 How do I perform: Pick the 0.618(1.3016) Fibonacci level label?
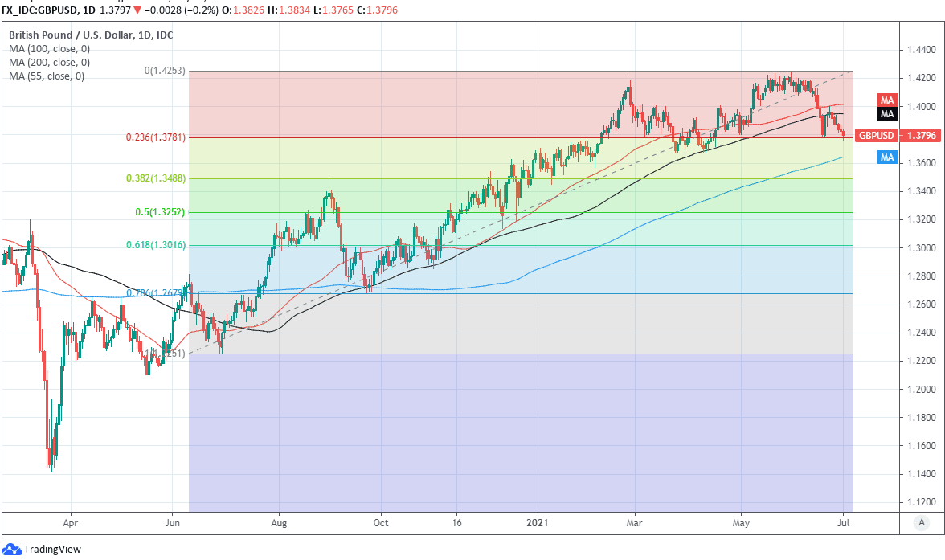pos(156,245)
